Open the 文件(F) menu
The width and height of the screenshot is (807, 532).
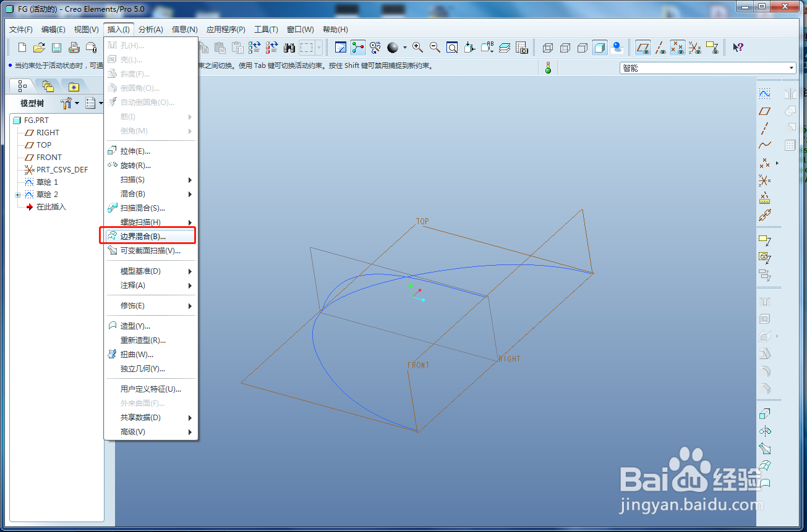coord(21,30)
